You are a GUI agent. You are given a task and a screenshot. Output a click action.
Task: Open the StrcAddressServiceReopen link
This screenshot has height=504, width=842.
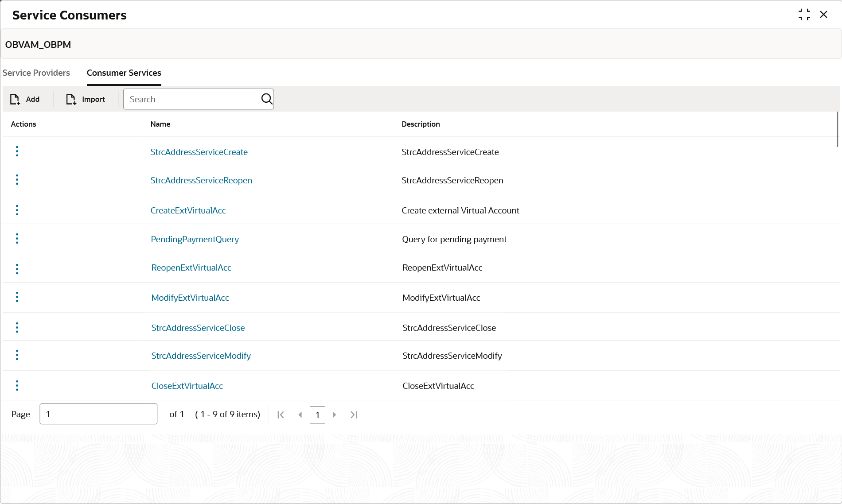201,180
